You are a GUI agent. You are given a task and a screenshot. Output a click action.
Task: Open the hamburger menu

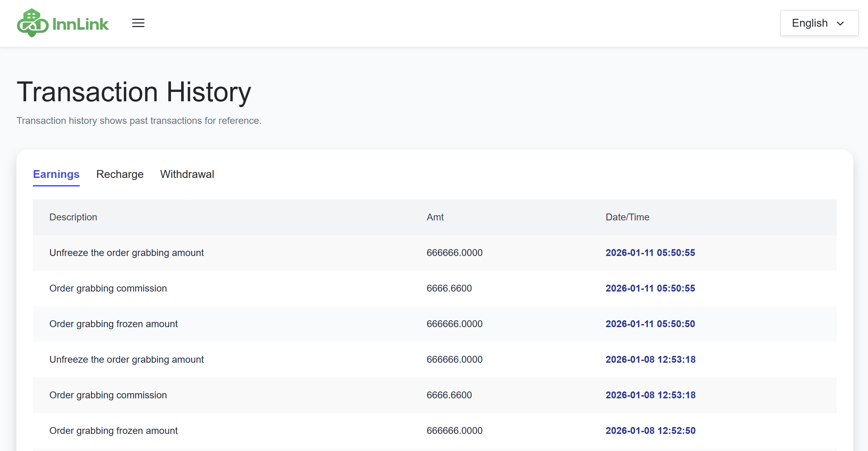(x=138, y=23)
